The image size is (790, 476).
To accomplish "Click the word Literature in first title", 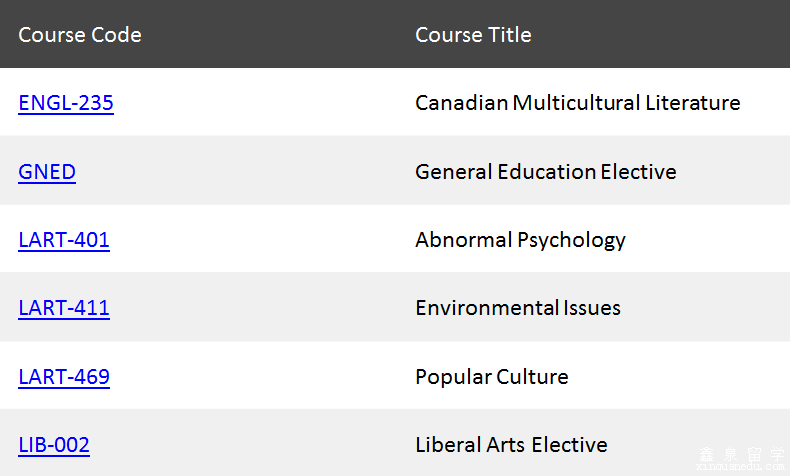I will 693,103.
